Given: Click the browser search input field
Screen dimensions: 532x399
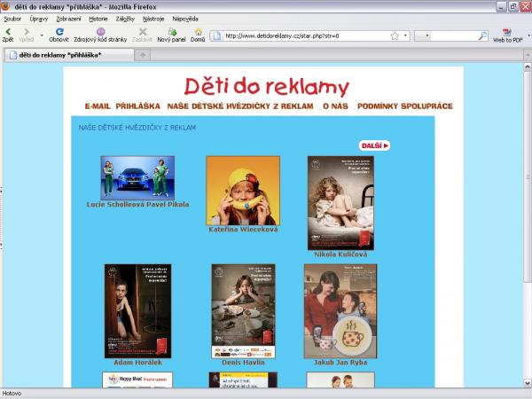Looking at the screenshot, I should pyautogui.click(x=455, y=35).
